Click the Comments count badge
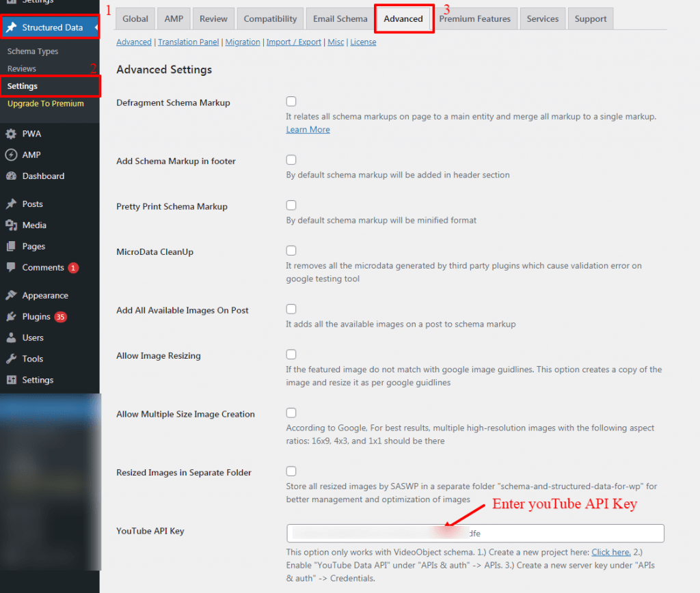Screen dimensions: 700x593 click(73, 268)
